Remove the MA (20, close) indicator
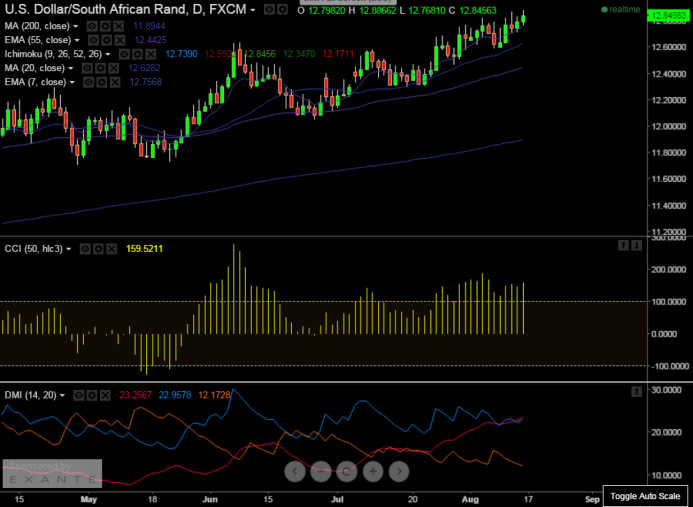The height and width of the screenshot is (507, 693). click(114, 68)
